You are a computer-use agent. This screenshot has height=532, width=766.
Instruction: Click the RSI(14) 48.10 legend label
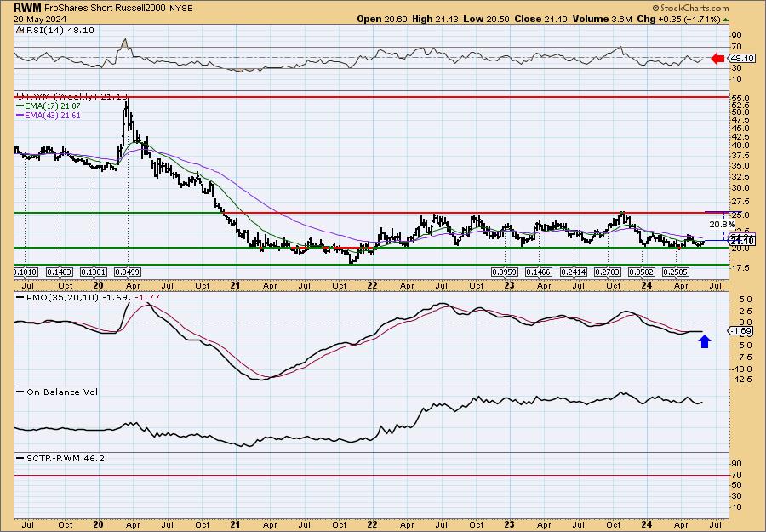click(59, 31)
